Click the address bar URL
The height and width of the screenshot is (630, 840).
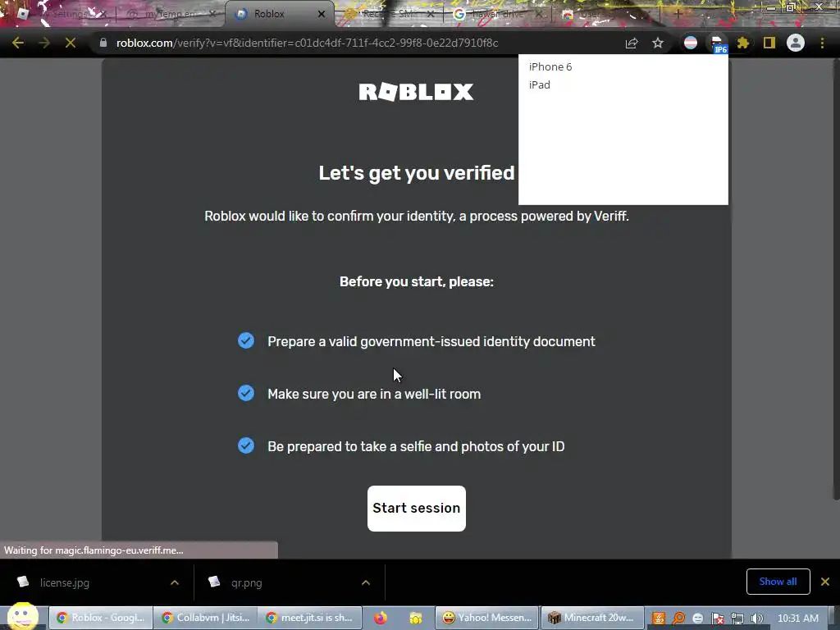pos(307,43)
